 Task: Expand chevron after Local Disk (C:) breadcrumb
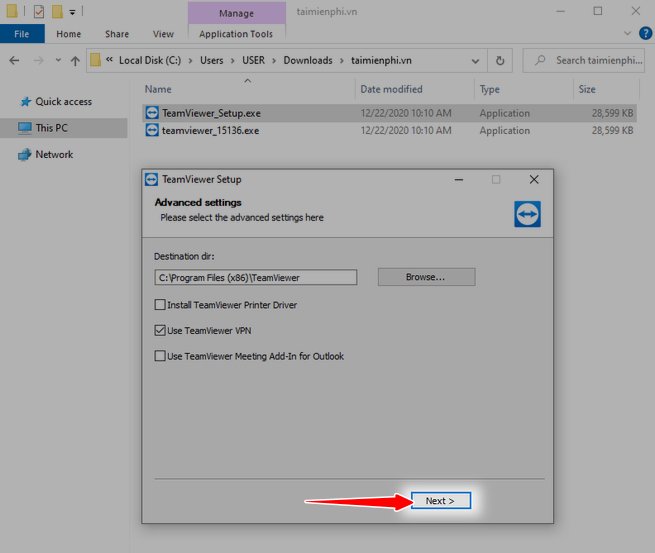click(190, 61)
